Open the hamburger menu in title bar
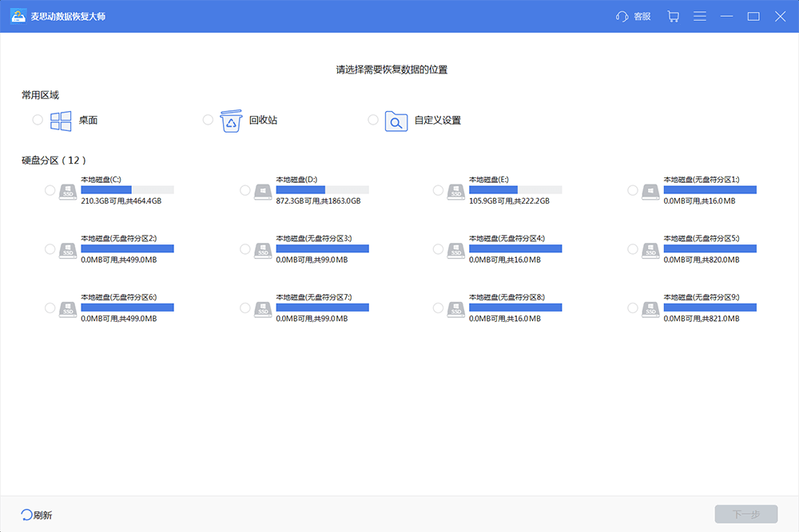The height and width of the screenshot is (532, 799). pyautogui.click(x=700, y=16)
